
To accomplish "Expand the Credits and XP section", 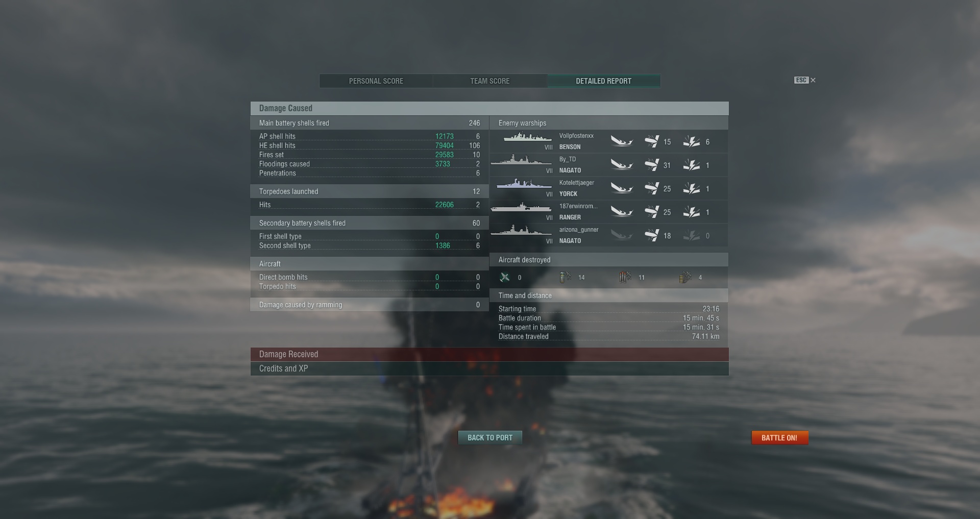I will [489, 369].
